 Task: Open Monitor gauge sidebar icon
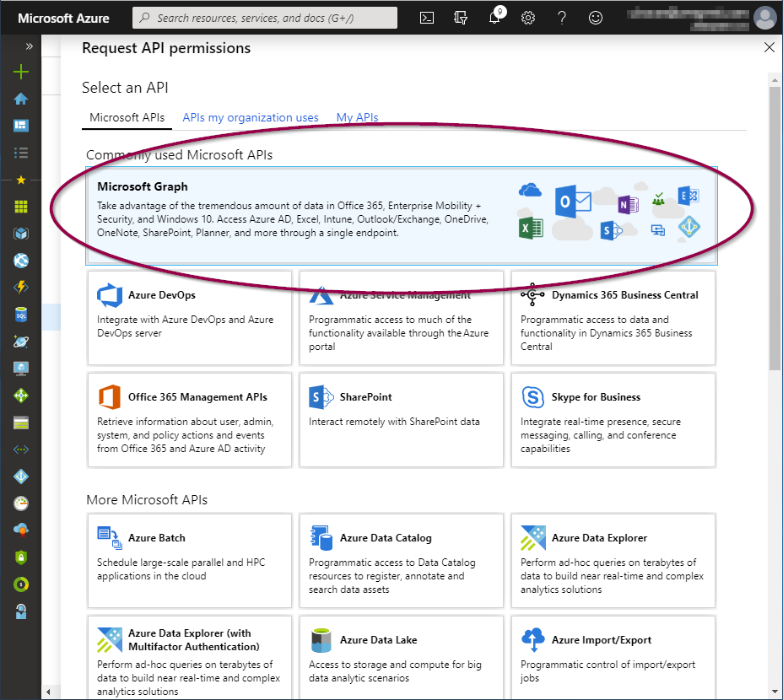21,503
